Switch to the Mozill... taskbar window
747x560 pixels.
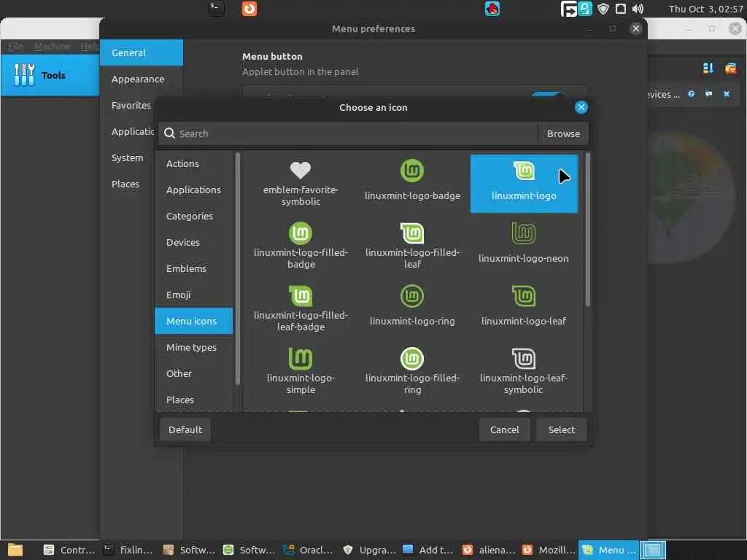[x=548, y=550]
